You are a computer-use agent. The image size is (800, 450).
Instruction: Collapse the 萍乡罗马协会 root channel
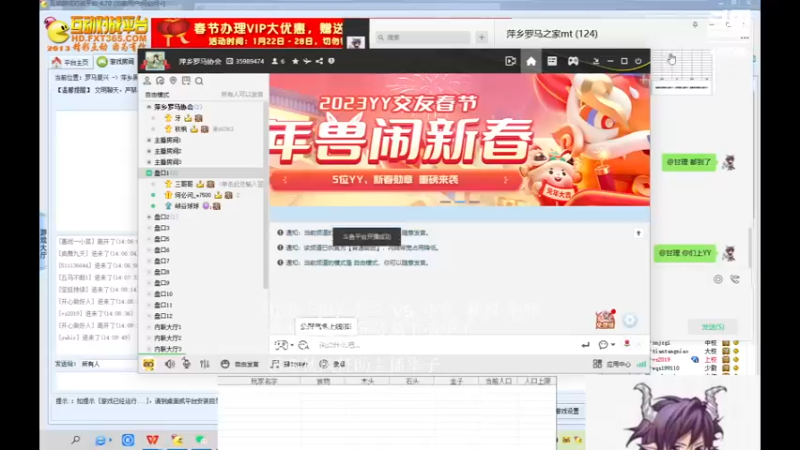149,107
